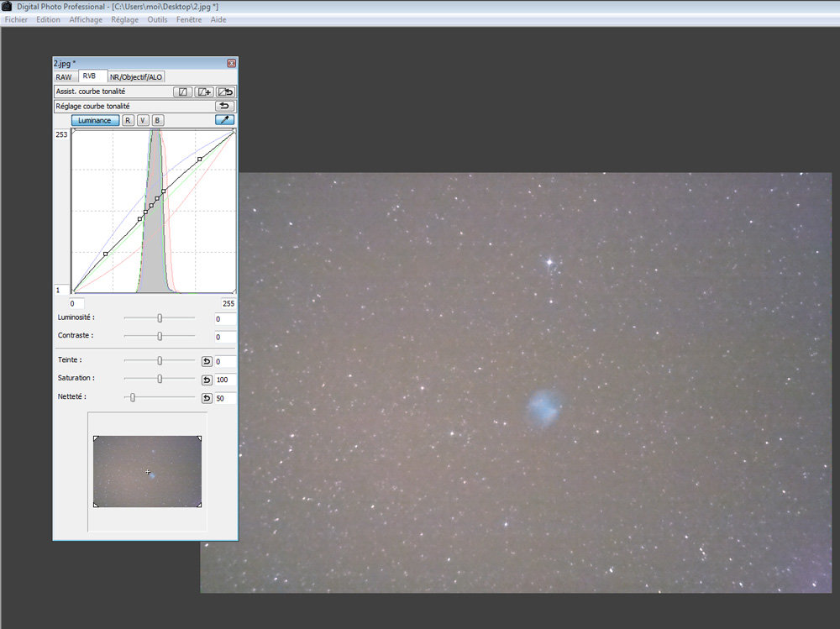Click the Luminosité slider handle
840x629 pixels.
tap(160, 318)
